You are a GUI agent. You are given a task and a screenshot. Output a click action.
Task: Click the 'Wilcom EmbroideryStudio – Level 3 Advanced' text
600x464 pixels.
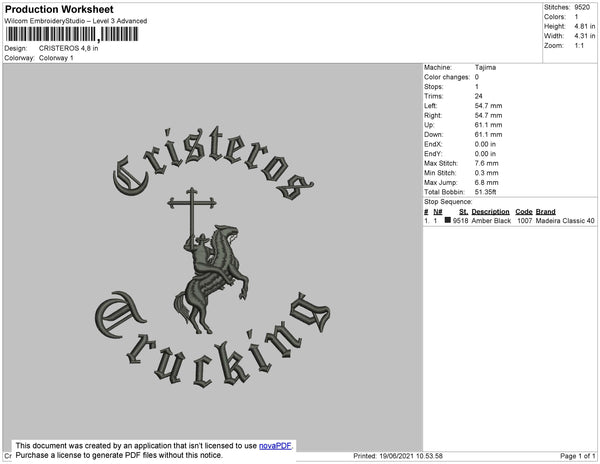[x=76, y=21]
